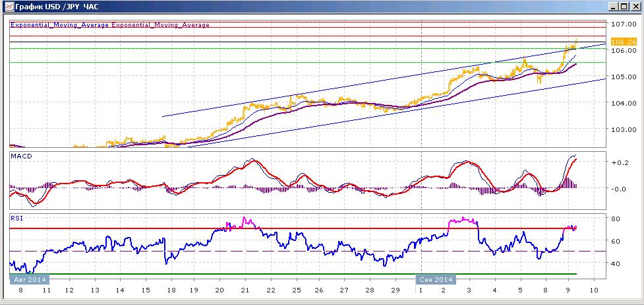Click the date label 5 on time axis
This screenshot has width=644, height=305.
(520, 290)
